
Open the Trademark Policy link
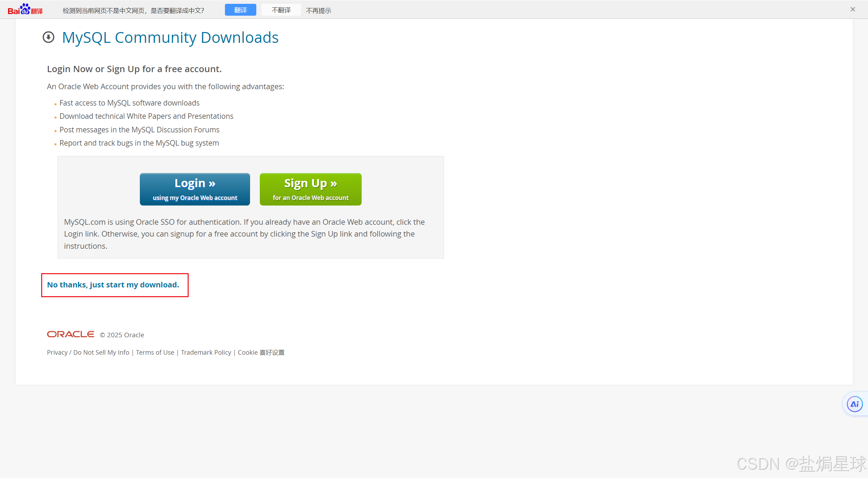tap(206, 353)
